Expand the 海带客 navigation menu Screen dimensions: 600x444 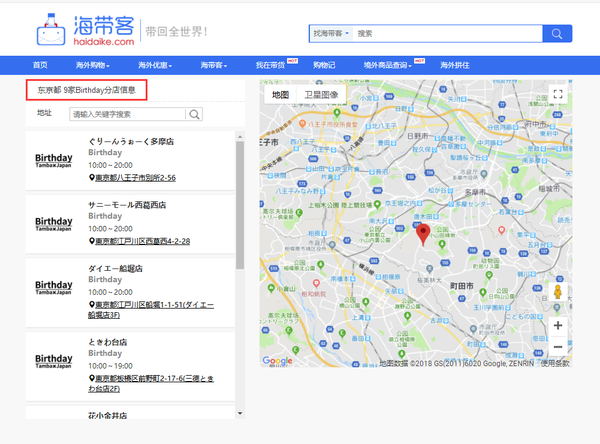pos(214,65)
